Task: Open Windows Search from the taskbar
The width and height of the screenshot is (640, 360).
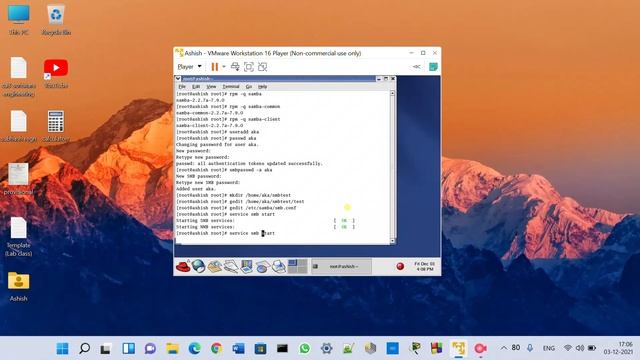Action: (84, 349)
